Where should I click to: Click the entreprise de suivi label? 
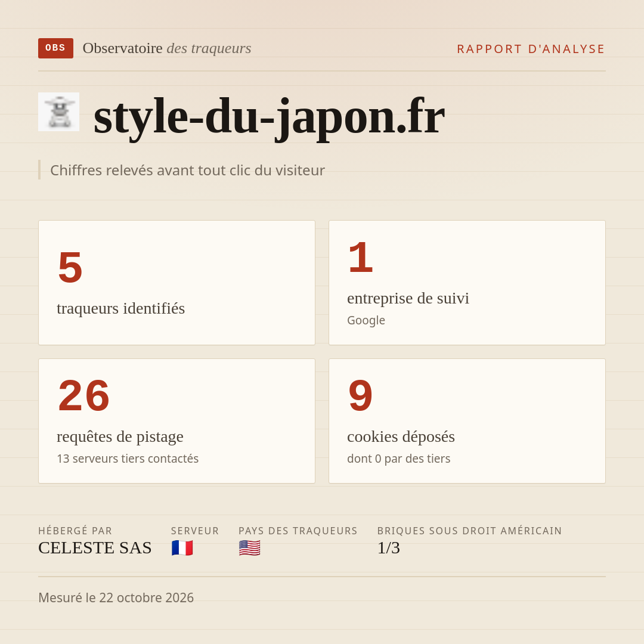408,298
